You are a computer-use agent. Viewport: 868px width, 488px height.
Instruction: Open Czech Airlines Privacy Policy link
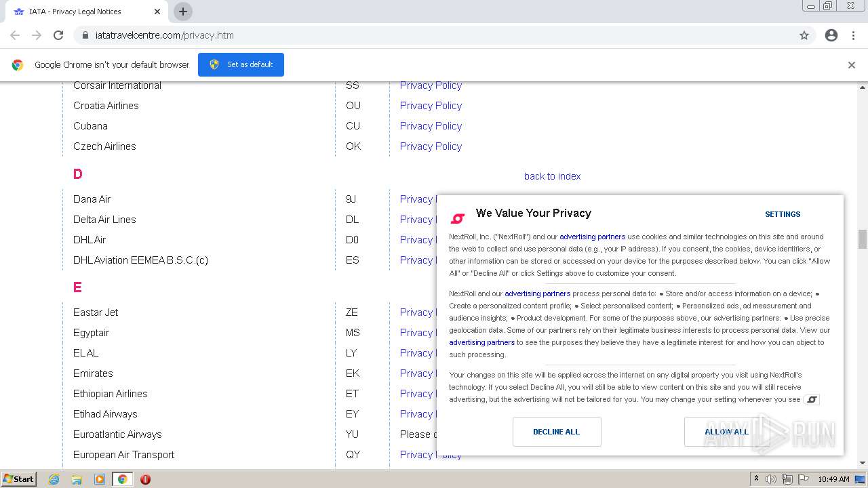pyautogui.click(x=431, y=146)
